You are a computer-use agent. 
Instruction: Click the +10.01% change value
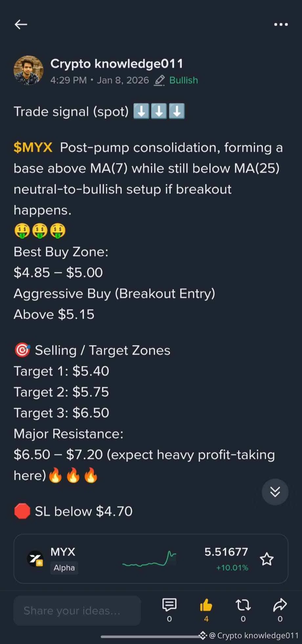tap(232, 568)
